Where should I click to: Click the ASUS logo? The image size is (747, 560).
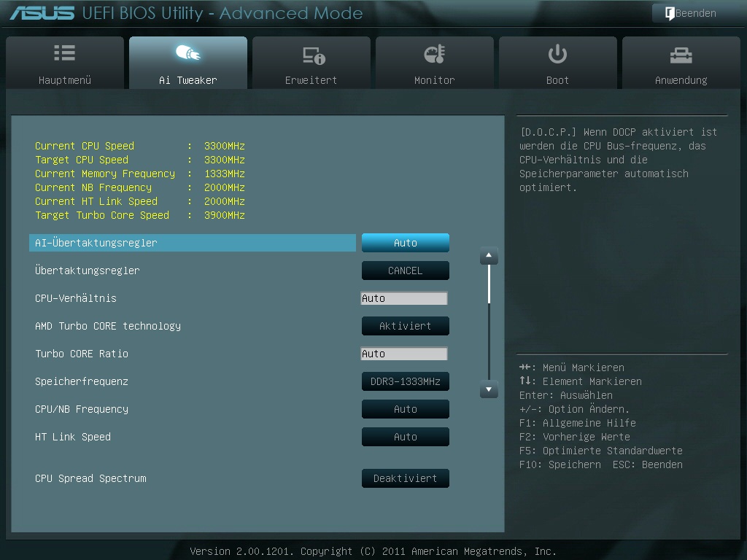click(42, 13)
